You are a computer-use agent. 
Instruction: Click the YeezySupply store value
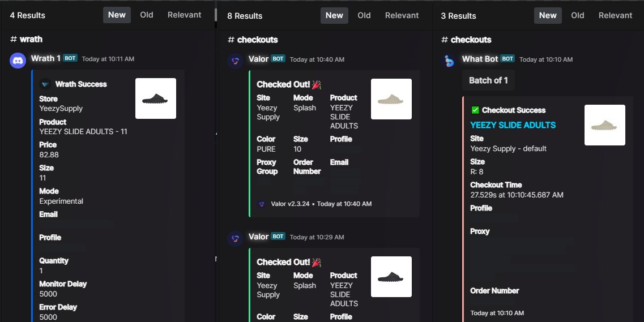point(61,108)
